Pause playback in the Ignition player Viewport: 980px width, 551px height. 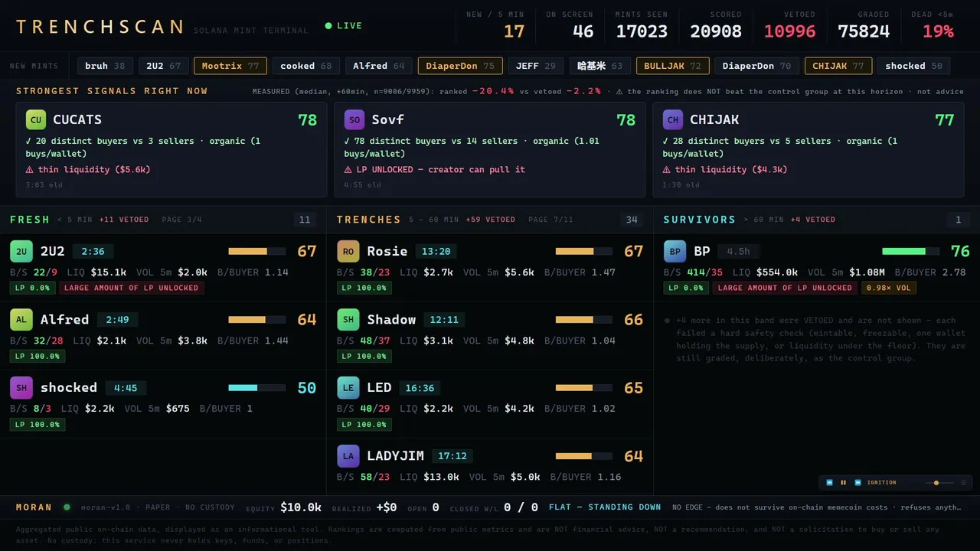pos(844,483)
